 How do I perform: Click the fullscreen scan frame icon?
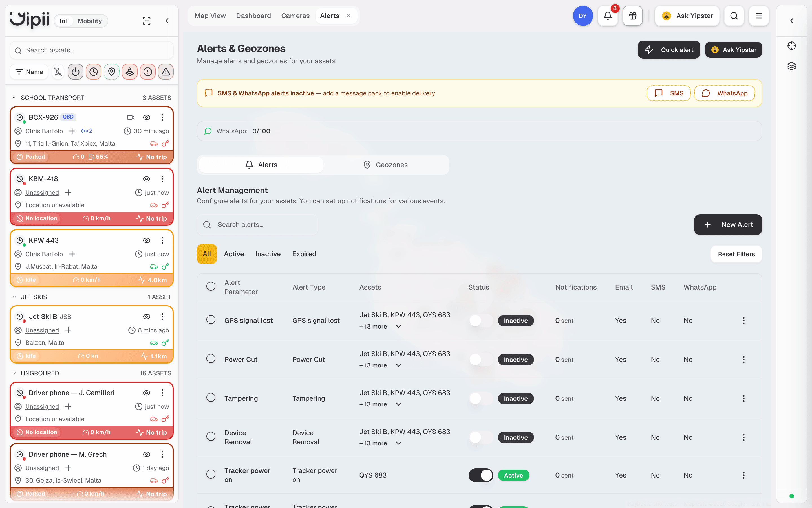(x=147, y=21)
